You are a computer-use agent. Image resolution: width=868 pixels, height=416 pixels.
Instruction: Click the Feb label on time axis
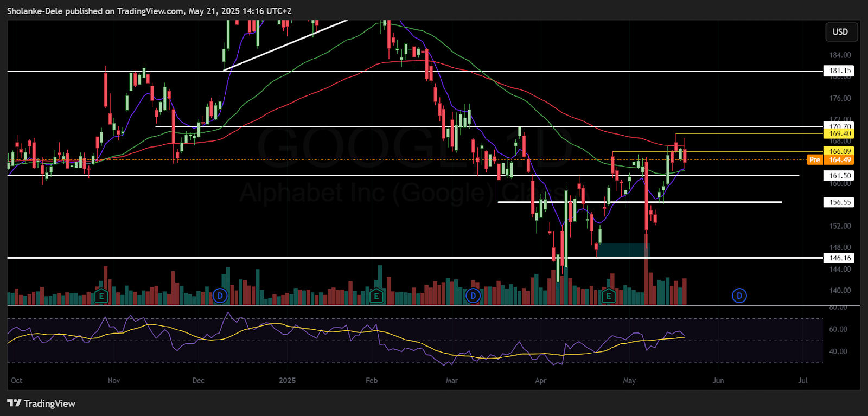point(372,381)
